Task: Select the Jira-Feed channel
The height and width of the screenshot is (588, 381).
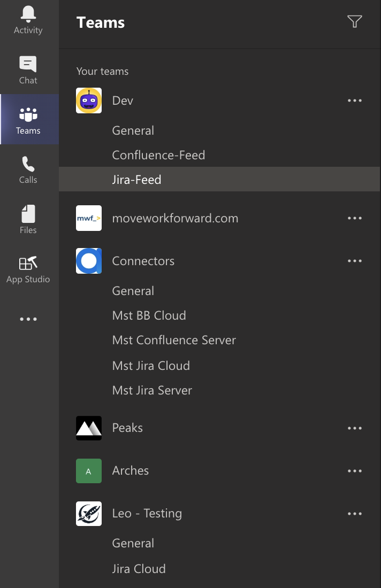Action: (x=136, y=180)
